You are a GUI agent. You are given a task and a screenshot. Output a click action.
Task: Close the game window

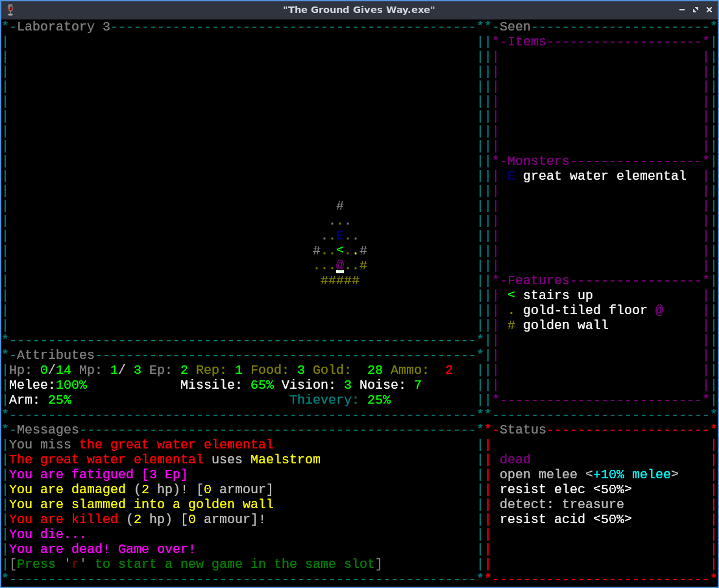tap(709, 10)
